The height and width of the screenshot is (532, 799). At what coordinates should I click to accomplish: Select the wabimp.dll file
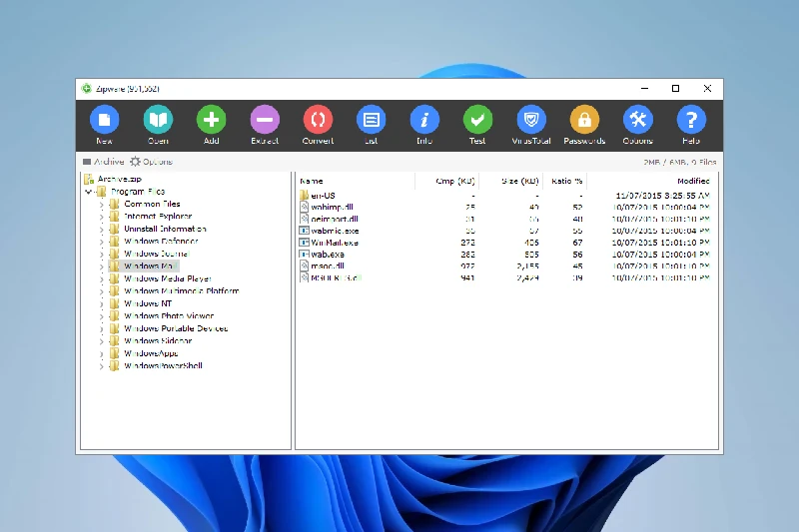[333, 208]
